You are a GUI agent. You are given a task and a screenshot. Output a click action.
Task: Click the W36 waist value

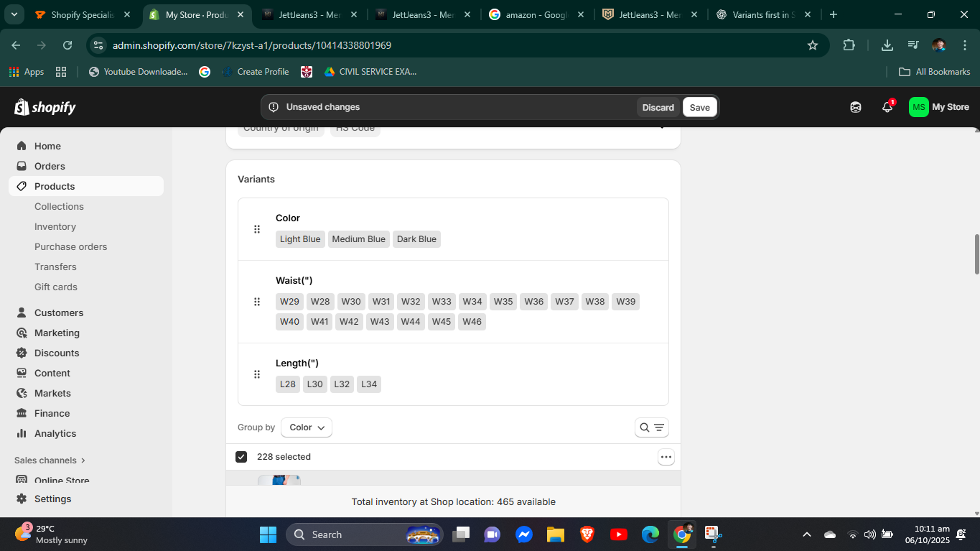coord(534,302)
